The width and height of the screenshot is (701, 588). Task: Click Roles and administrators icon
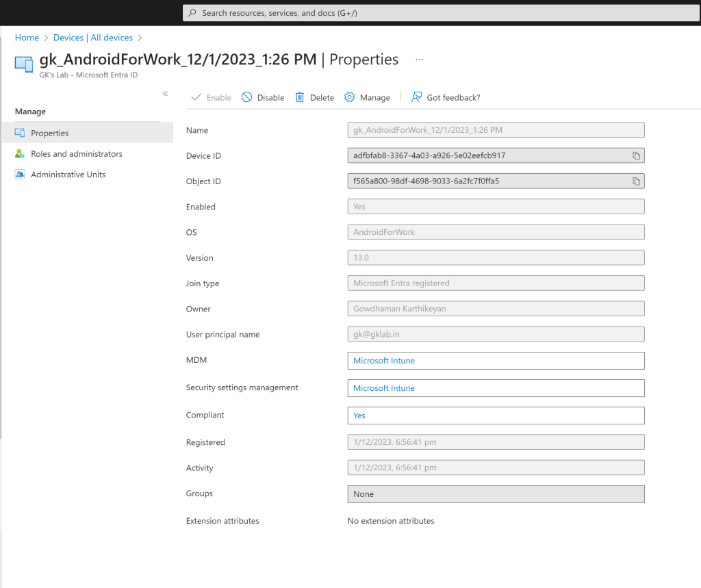point(20,154)
